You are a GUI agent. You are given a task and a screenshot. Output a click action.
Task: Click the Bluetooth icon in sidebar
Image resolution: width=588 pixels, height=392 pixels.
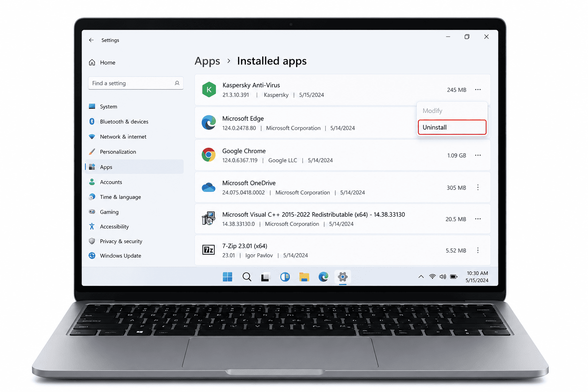pos(92,121)
